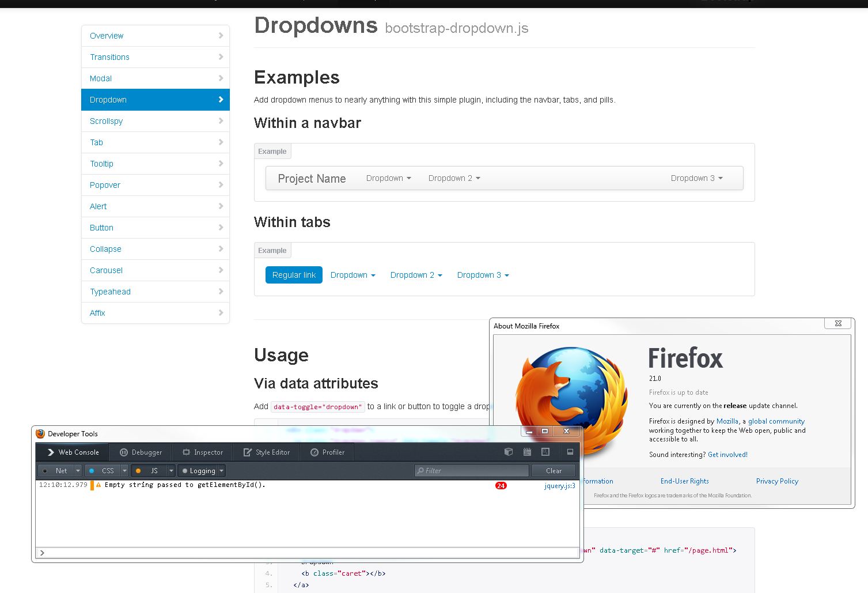Open the 3D view cube icon in Developer Tools
Screen dimensions: 868x593
click(508, 452)
